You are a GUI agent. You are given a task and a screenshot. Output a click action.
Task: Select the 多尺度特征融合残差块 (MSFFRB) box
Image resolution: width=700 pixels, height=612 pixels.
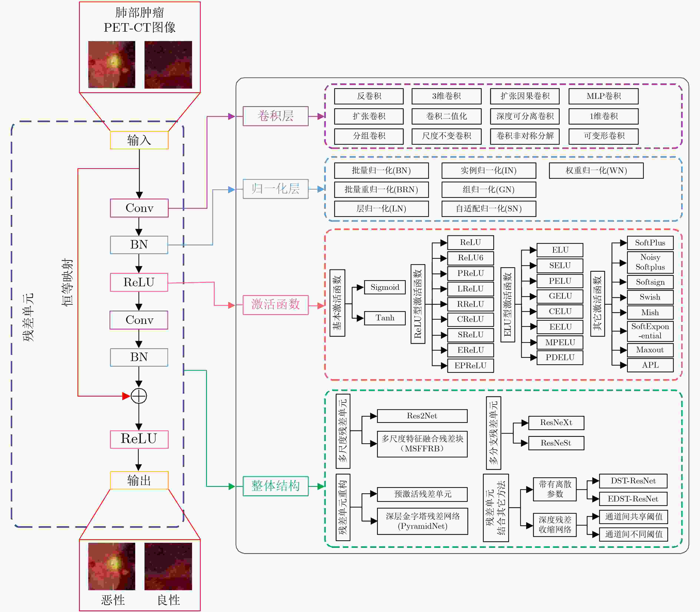coord(422,444)
